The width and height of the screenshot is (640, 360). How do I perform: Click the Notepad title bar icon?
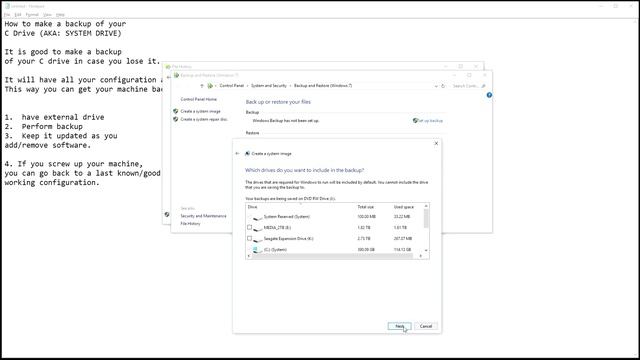[7, 6]
